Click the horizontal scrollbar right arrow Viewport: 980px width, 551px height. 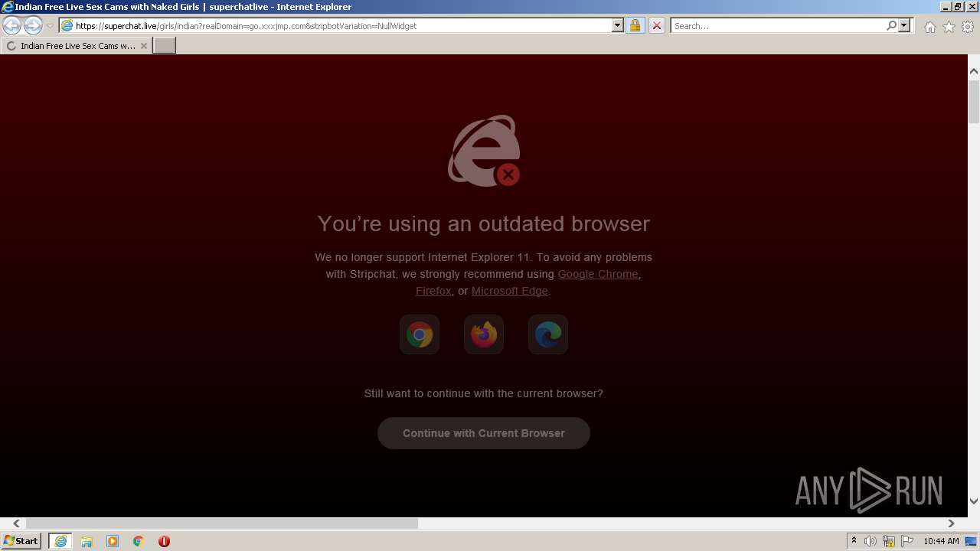coord(951,523)
